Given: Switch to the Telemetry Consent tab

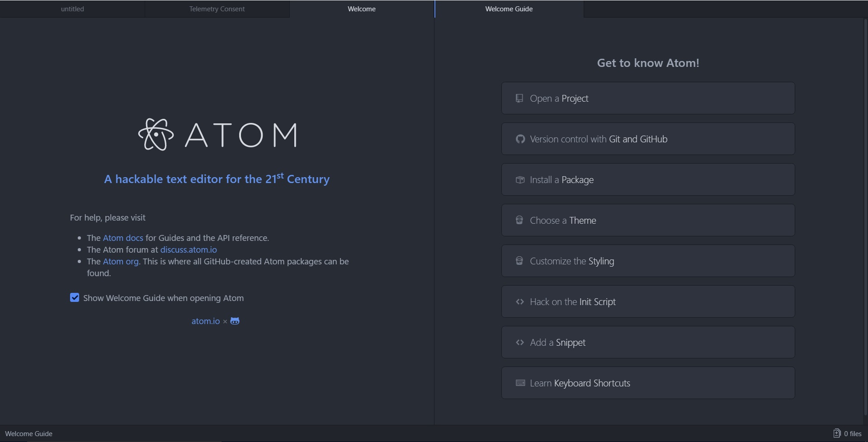Looking at the screenshot, I should [x=217, y=9].
